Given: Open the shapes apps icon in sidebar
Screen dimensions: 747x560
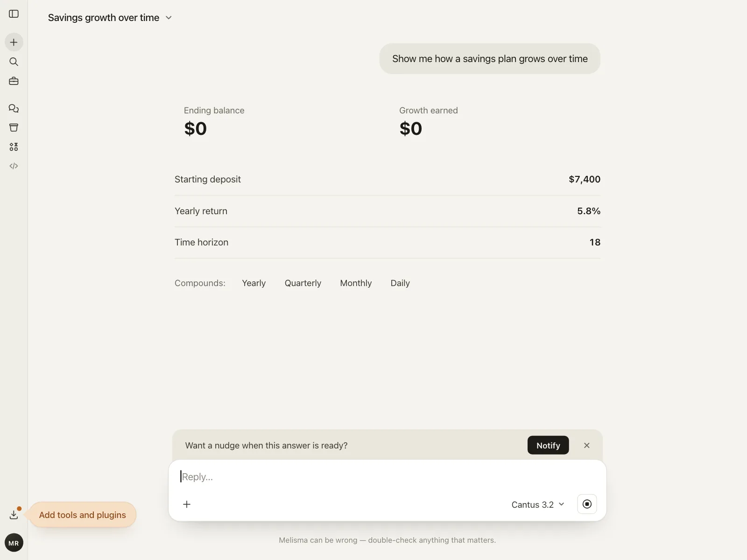Looking at the screenshot, I should [14, 147].
